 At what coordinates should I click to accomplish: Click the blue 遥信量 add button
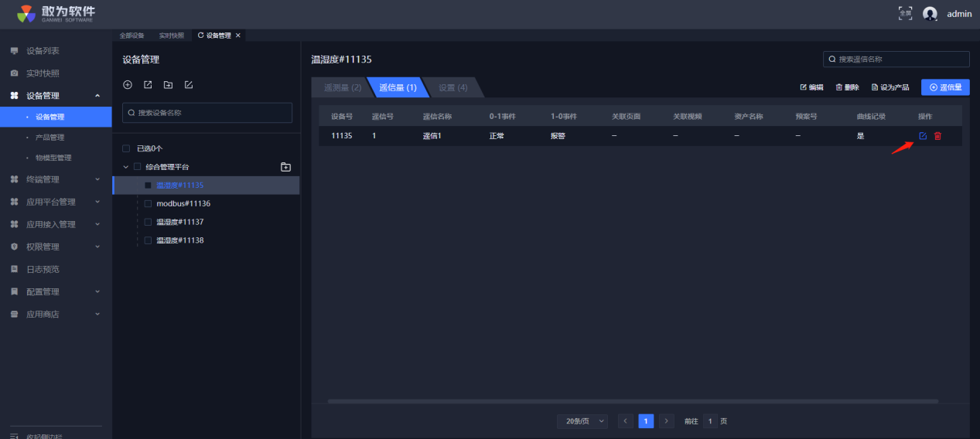(x=945, y=87)
